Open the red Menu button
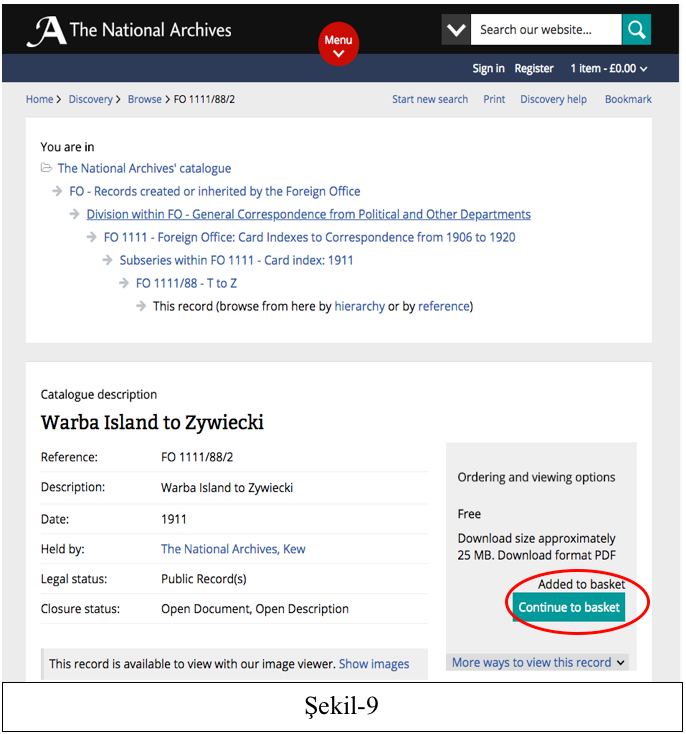Screen dimensions: 686x734 (x=338, y=44)
